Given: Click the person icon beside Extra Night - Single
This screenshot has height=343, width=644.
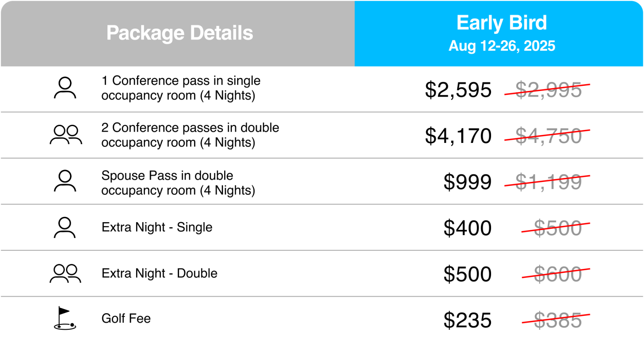Looking at the screenshot, I should (x=65, y=227).
